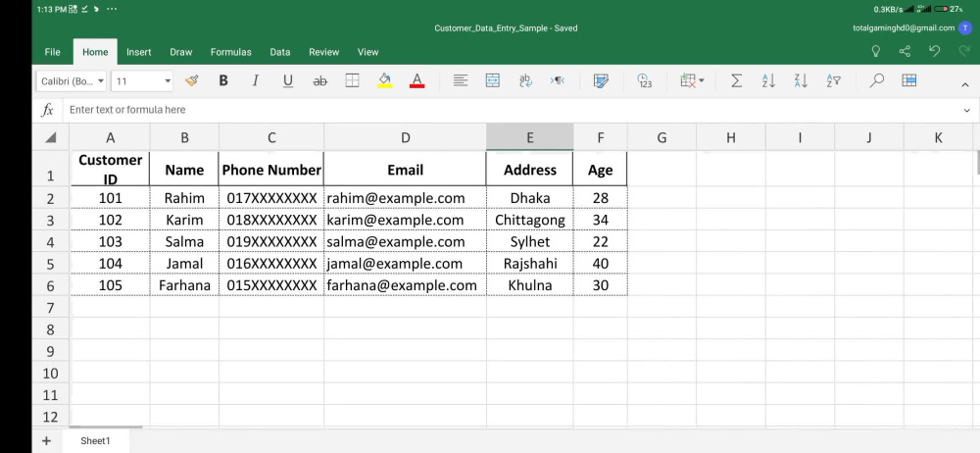Viewport: 980px width, 453px height.
Task: Select column E header
Action: [x=530, y=137]
